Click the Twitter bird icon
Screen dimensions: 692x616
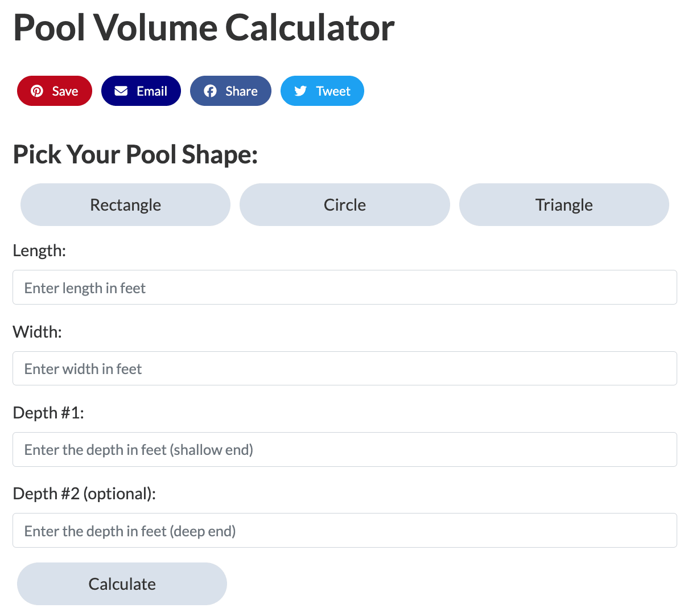click(x=300, y=91)
